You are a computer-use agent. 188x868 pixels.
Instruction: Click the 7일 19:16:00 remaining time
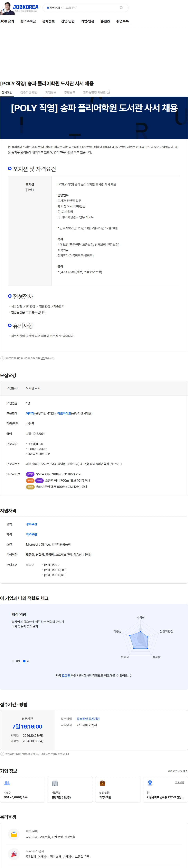click(x=27, y=727)
